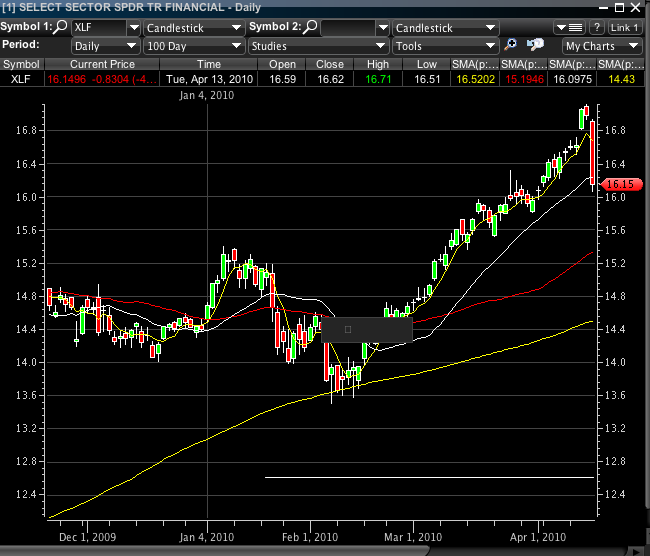Click the small square handle in gray box

348,329
